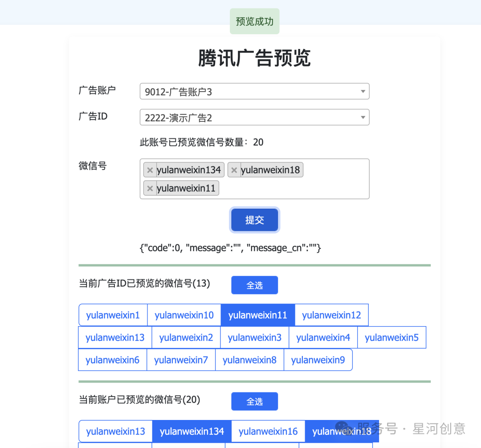Select yulanweixin16 in account list
This screenshot has height=448, width=481.
coord(268,431)
